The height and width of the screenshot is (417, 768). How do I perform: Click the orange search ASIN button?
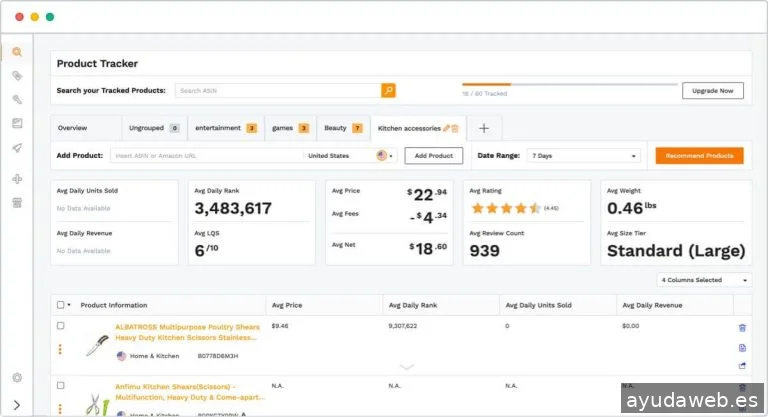(388, 91)
